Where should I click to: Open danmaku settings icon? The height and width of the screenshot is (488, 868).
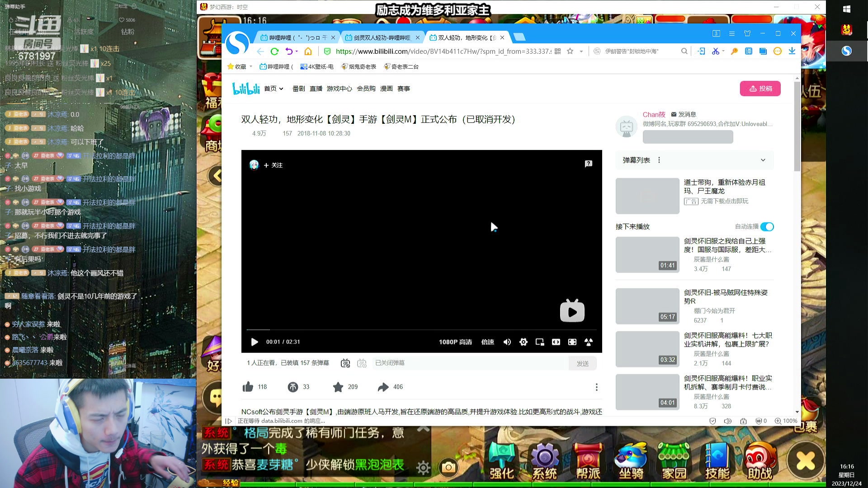pos(362,363)
